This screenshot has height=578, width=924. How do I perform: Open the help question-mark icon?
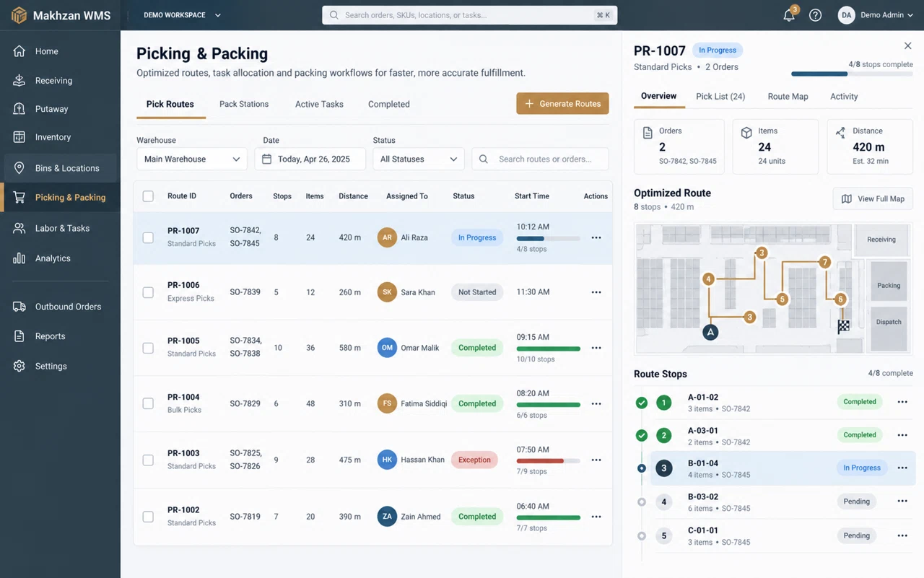coord(815,15)
